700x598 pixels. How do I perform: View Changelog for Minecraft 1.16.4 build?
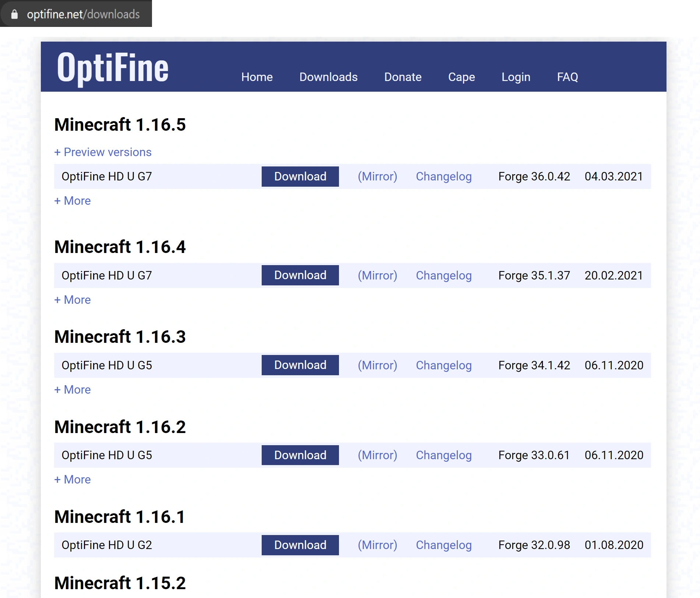point(443,275)
